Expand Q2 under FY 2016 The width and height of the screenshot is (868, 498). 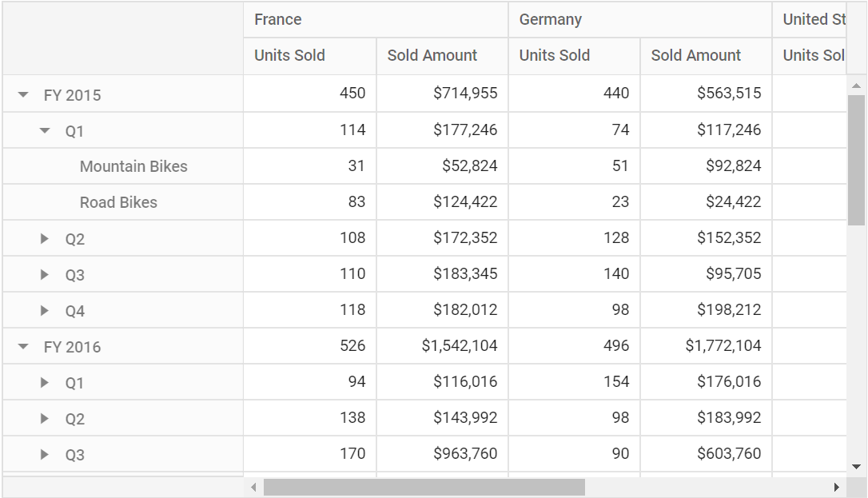pos(45,418)
